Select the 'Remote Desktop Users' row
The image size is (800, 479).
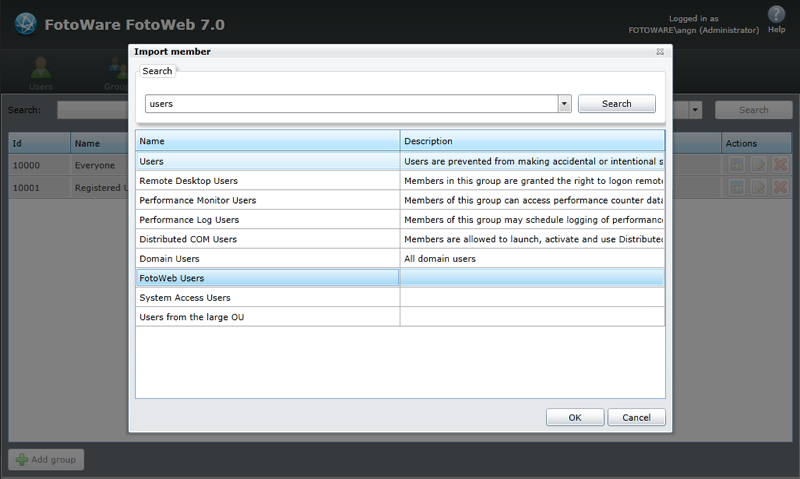tap(400, 181)
